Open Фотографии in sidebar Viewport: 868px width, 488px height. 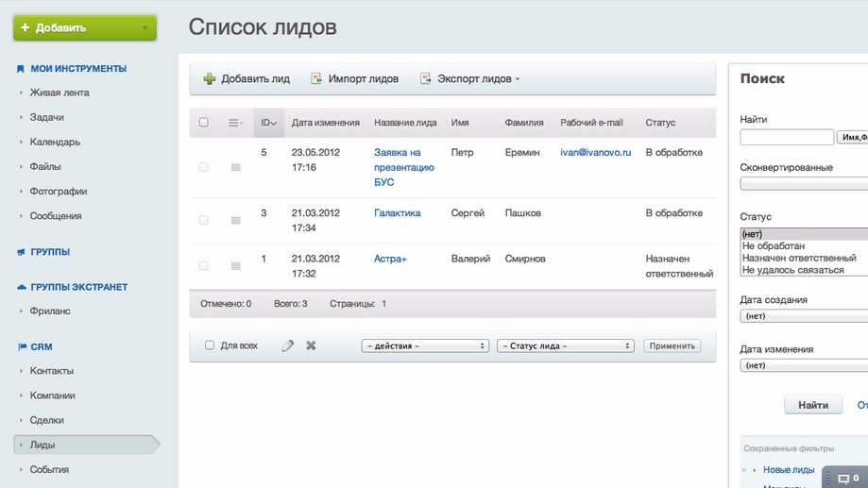[x=59, y=192]
